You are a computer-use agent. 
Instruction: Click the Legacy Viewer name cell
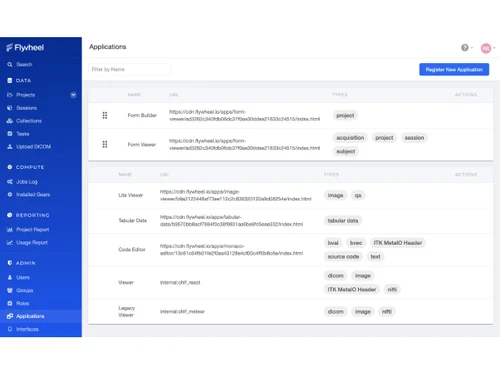[x=127, y=312]
